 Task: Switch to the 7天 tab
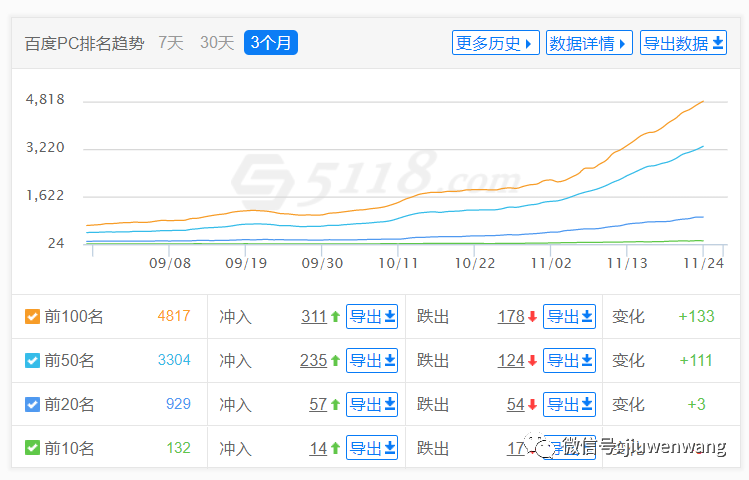(x=171, y=43)
